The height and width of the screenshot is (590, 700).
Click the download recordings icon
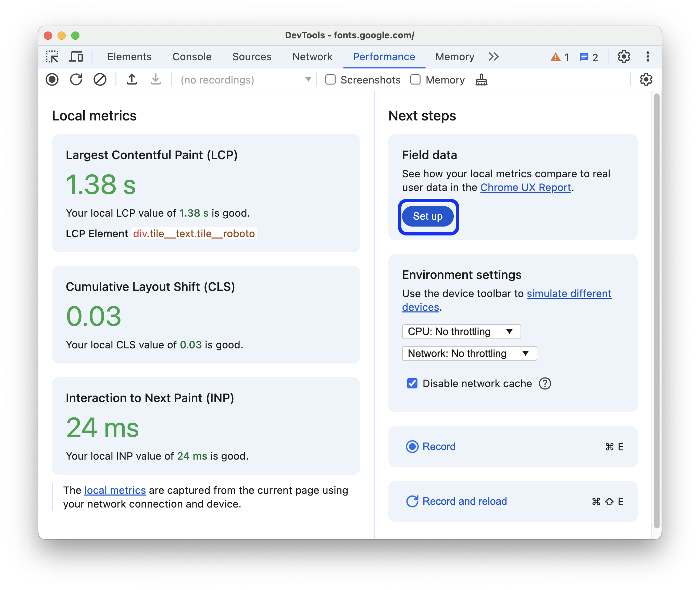click(x=155, y=80)
